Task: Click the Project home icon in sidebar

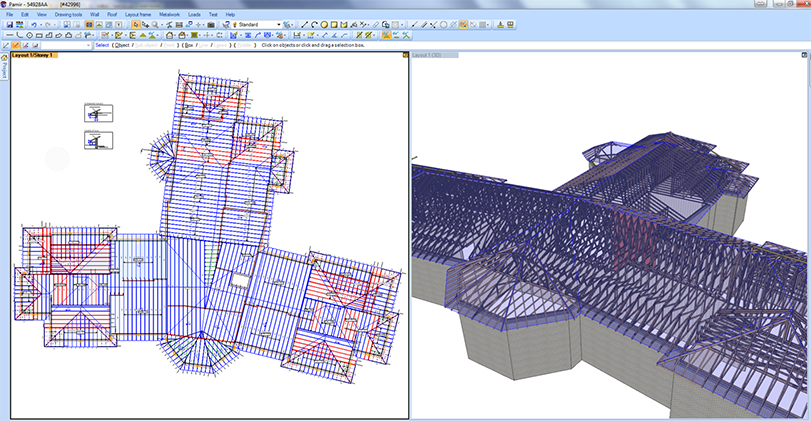Action: (4, 57)
